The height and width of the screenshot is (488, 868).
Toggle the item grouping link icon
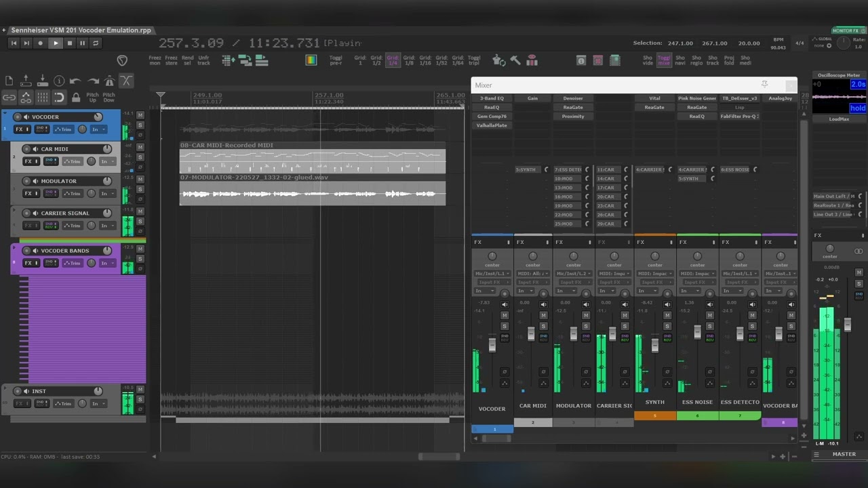9,98
